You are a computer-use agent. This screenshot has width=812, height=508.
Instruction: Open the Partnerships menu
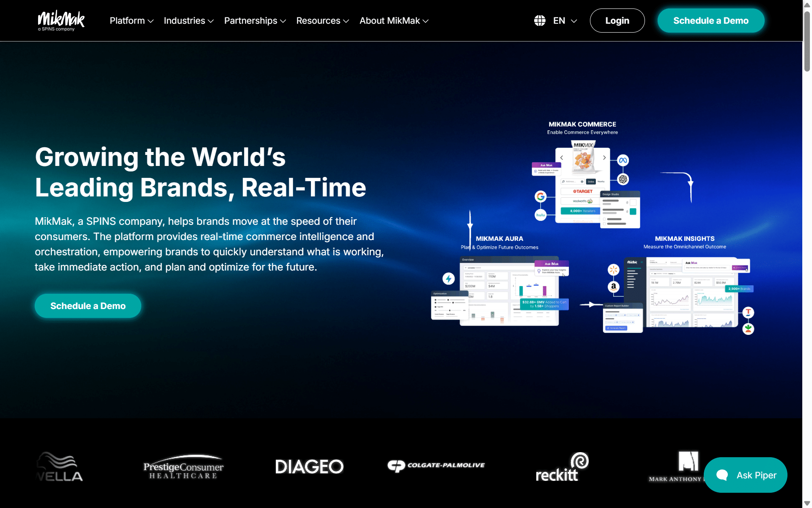click(x=255, y=21)
